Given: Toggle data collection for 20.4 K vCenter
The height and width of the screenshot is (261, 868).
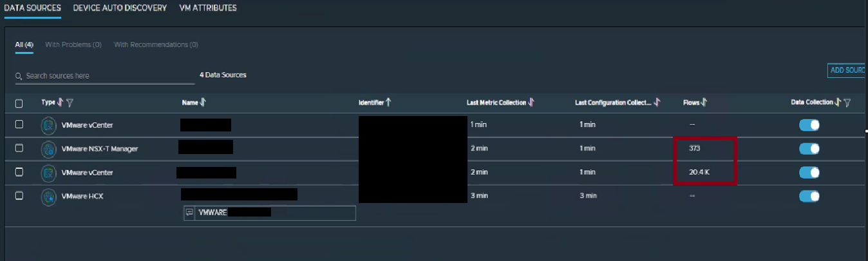Looking at the screenshot, I should click(x=809, y=173).
